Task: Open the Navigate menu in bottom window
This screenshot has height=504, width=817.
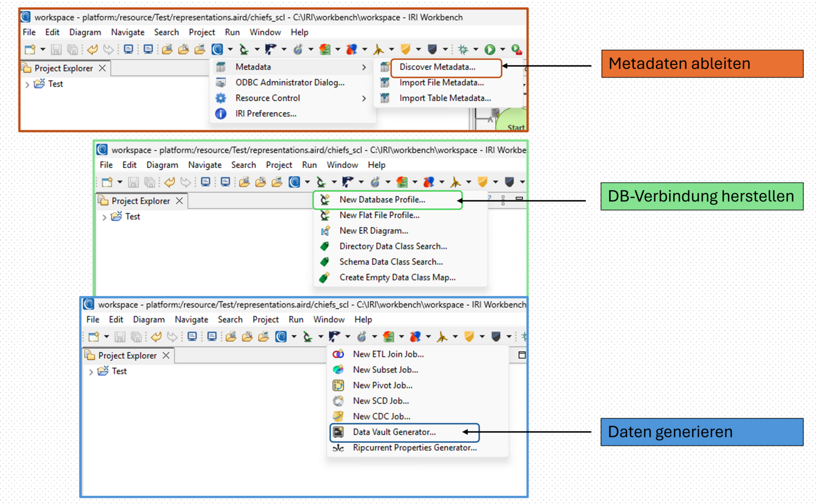Action: point(191,319)
